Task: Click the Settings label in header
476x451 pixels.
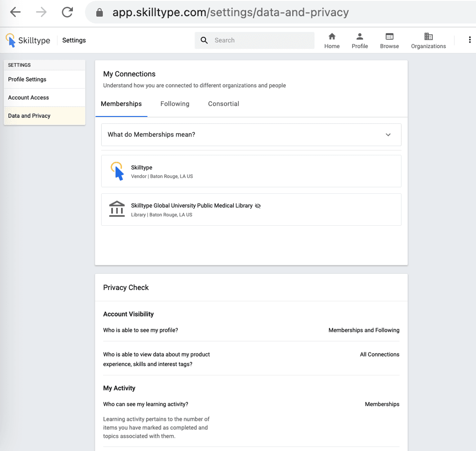Action: [74, 40]
